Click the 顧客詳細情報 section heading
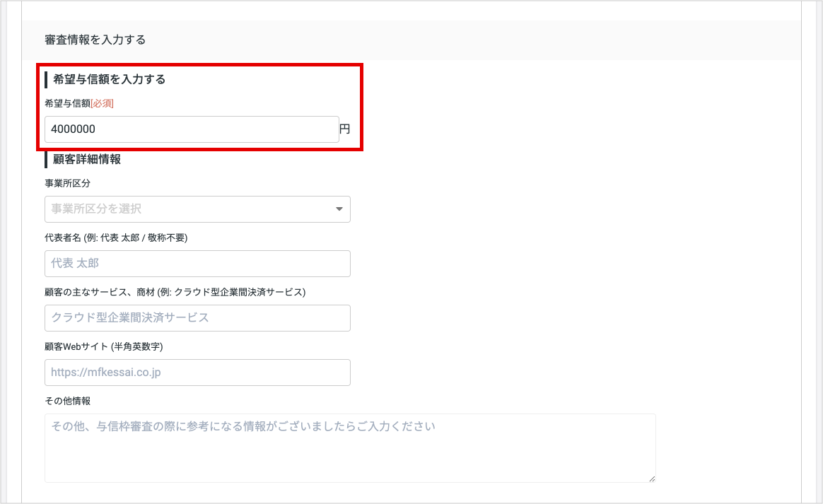The width and height of the screenshot is (823, 504). click(86, 159)
